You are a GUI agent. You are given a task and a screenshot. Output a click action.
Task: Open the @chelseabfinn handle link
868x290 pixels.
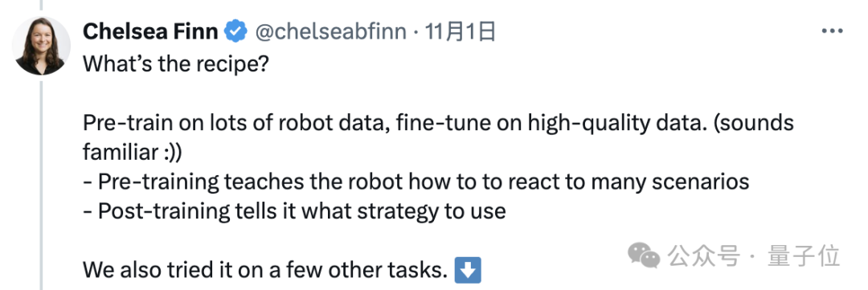(330, 32)
